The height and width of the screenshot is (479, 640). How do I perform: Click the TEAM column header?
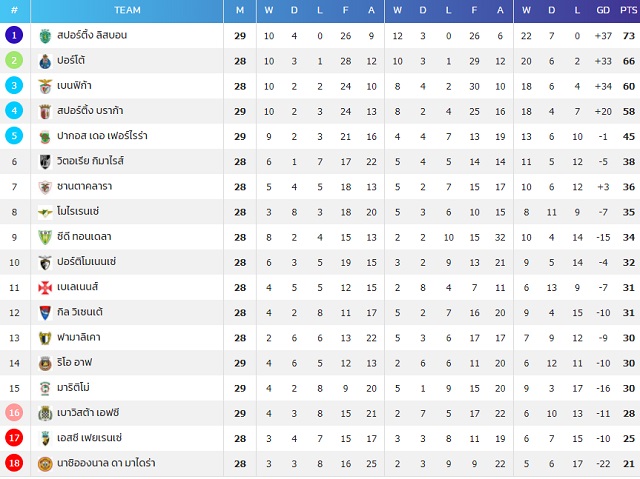[127, 10]
